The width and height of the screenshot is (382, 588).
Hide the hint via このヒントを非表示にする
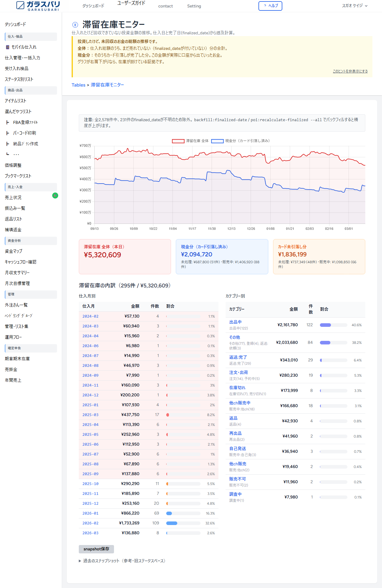click(350, 71)
